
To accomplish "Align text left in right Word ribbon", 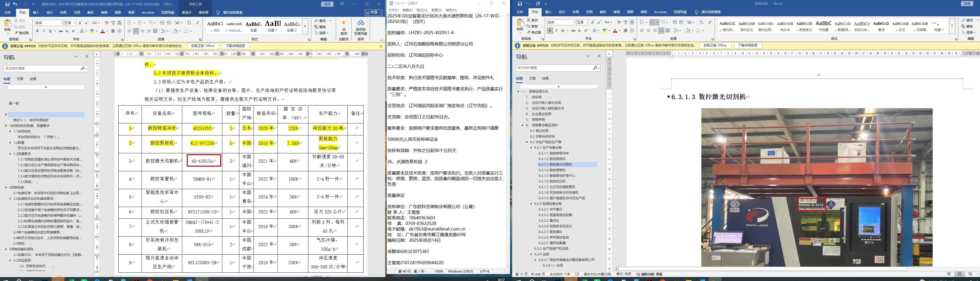I will pyautogui.click(x=642, y=31).
